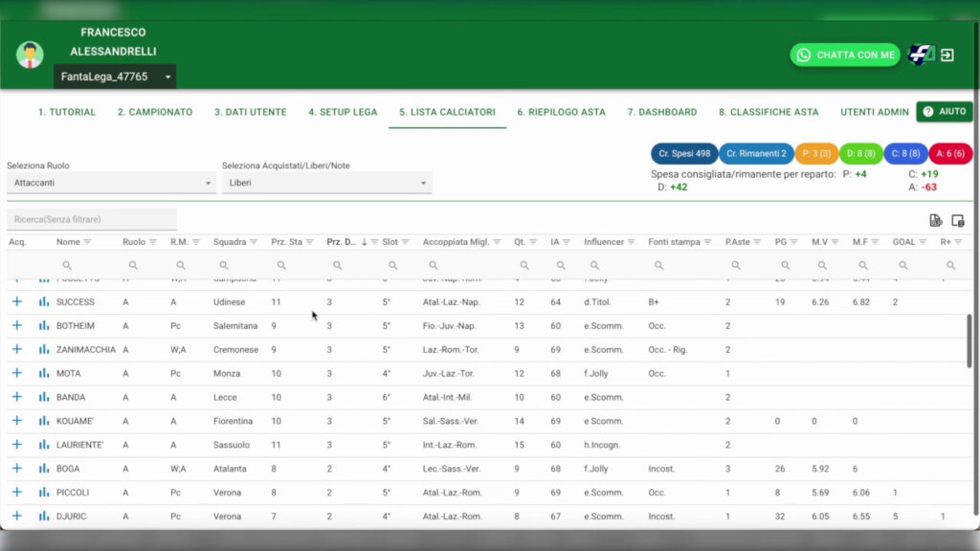Add BOTHEIM with the plus icon
980x551 pixels.
click(17, 325)
